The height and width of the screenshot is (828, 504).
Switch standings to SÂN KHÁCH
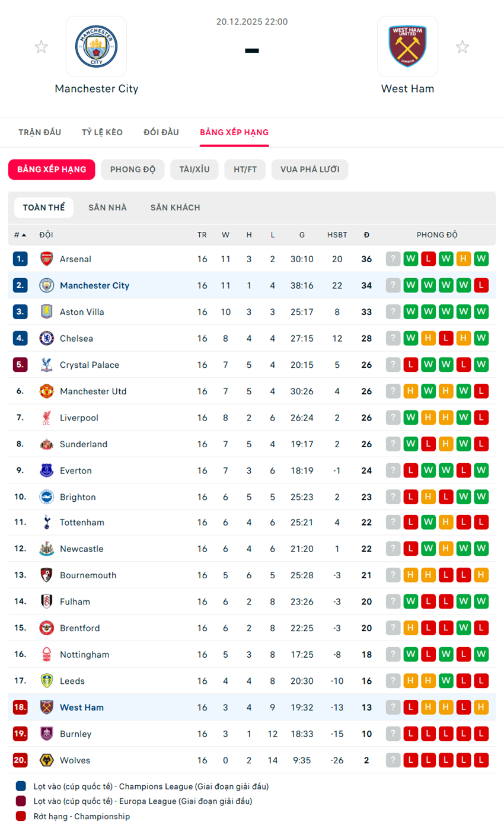point(175,208)
